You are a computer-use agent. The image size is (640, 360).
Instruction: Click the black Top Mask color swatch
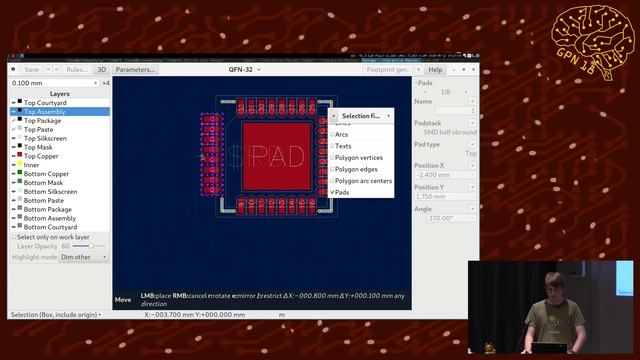coord(20,146)
